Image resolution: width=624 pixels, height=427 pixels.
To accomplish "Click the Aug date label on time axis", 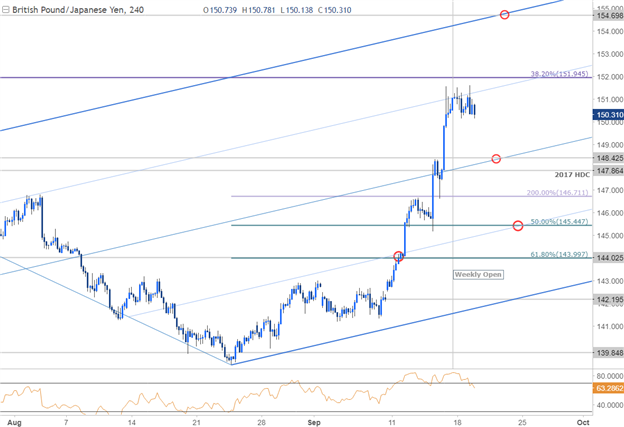I will (14, 422).
